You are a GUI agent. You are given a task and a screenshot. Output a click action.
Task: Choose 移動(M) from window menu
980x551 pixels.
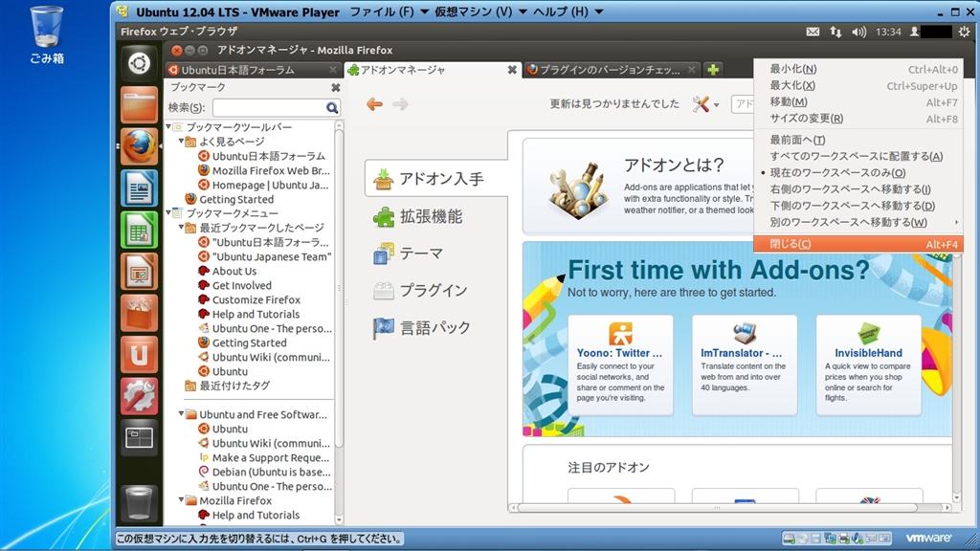click(x=858, y=101)
